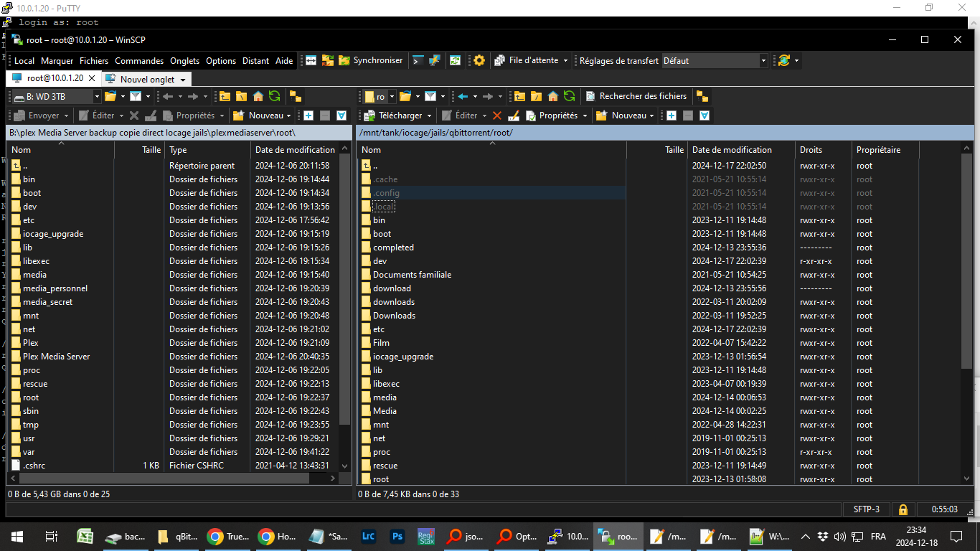980x551 pixels.
Task: Open preferences gear icon
Action: [x=479, y=61]
